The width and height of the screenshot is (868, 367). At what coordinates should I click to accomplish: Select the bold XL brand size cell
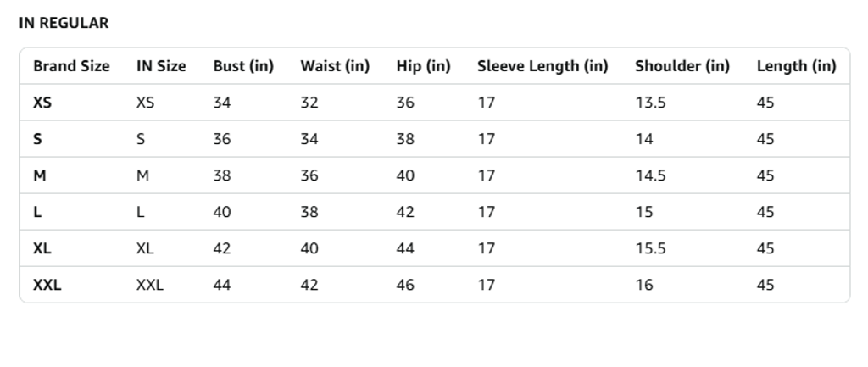coord(42,248)
